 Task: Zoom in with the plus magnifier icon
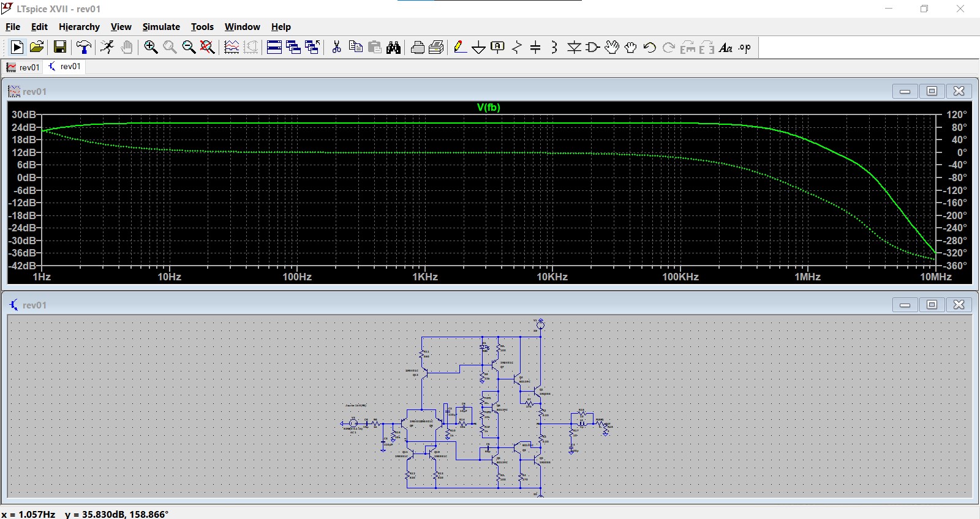click(151, 47)
